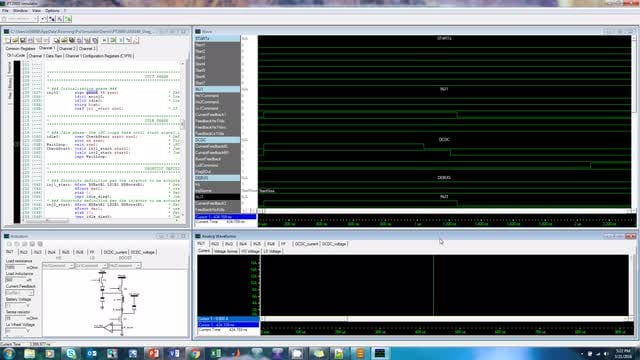Open File Explorer from the taskbar
Image resolution: width=640 pixels, height=360 pixels.
(29, 353)
